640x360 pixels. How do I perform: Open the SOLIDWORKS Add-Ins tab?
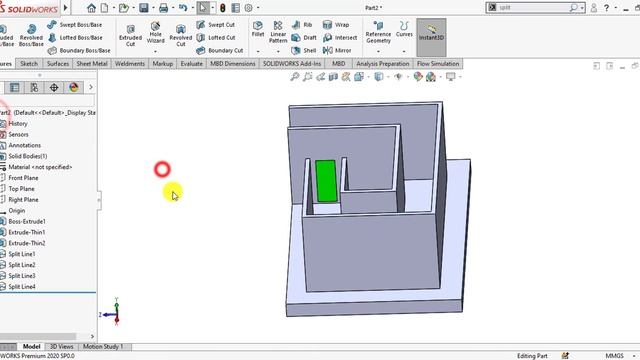(292, 64)
